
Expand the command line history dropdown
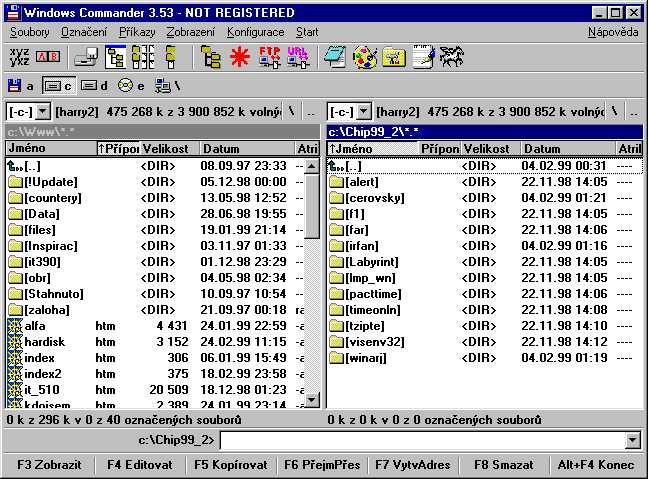point(633,440)
